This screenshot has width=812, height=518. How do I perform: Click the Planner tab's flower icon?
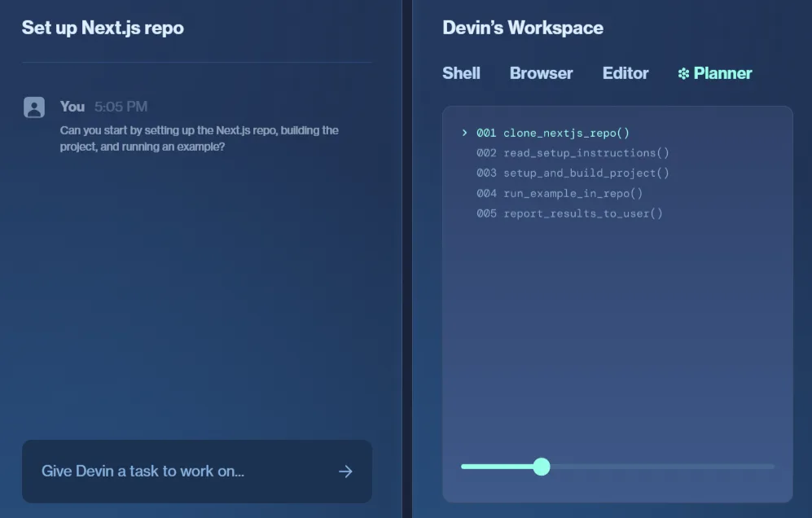[683, 73]
